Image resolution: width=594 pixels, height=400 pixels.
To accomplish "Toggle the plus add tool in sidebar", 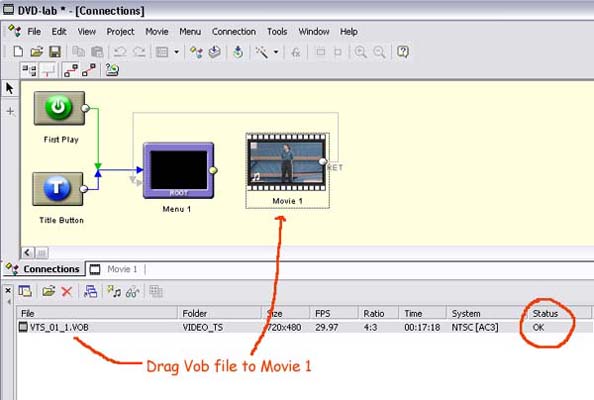I will 10,111.
